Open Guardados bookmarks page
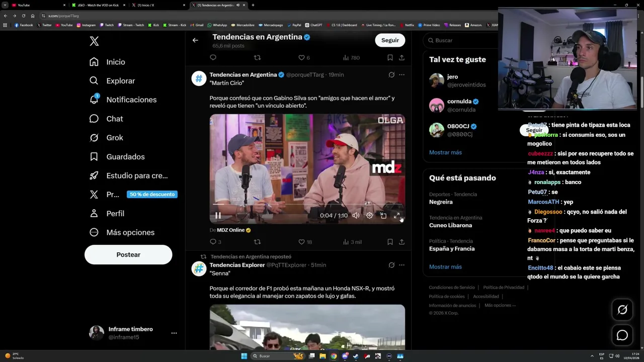644x362 pixels. coord(117,157)
